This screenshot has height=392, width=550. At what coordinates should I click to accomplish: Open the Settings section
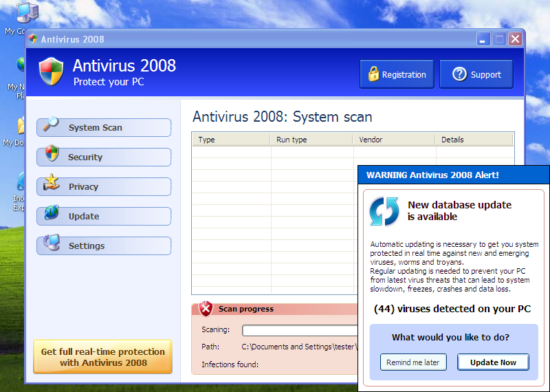[104, 246]
